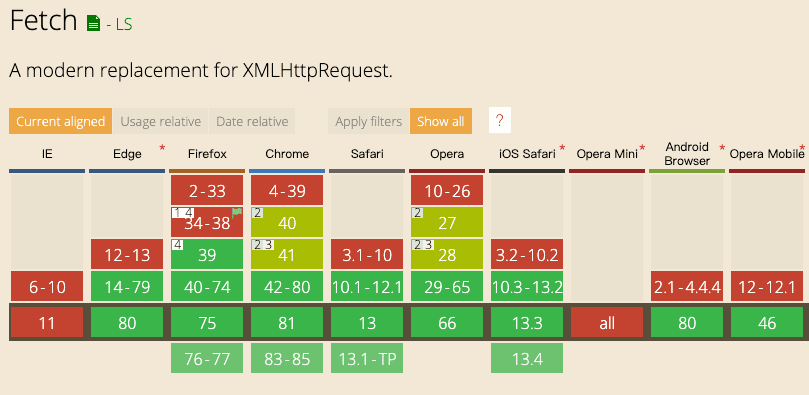This screenshot has height=395, width=809.
Task: Click the red asterisk next to Edge
Action: (163, 149)
